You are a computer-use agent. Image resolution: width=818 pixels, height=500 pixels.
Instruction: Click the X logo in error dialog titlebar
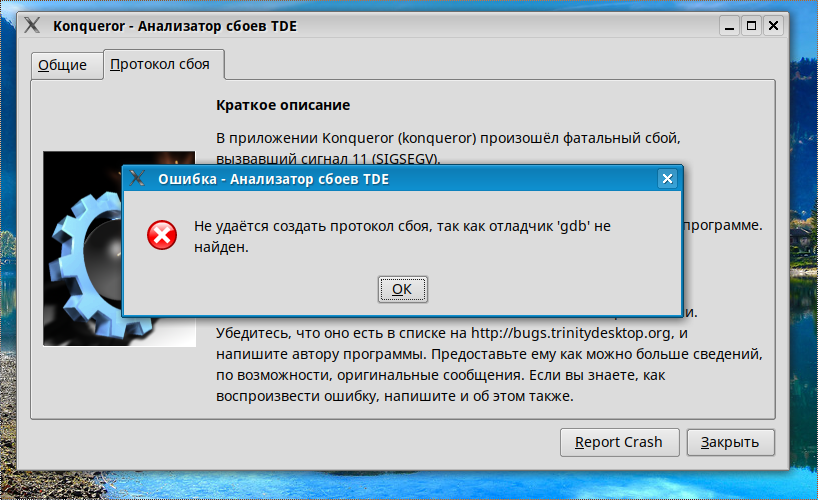[x=137, y=178]
